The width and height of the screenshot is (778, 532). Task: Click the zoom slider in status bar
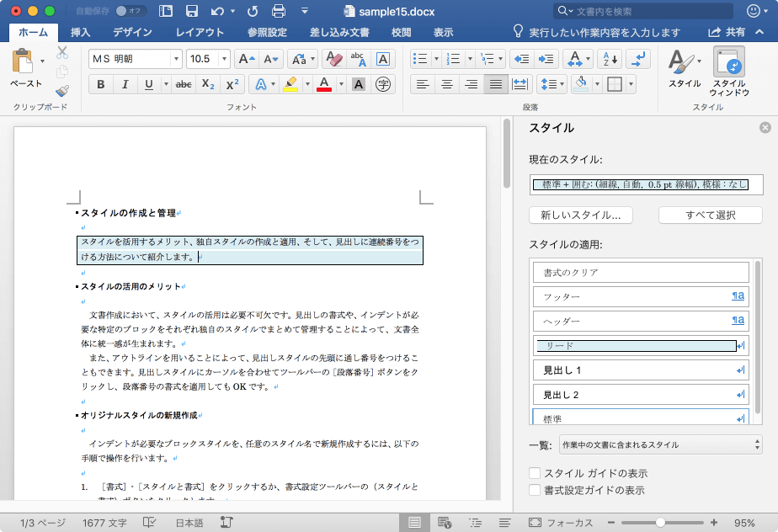[x=661, y=523]
